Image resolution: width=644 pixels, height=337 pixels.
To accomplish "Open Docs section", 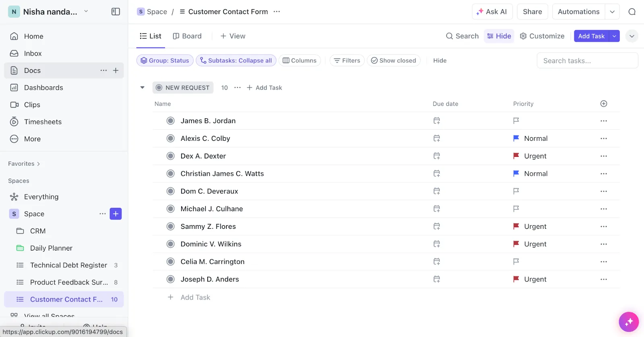I will tap(32, 70).
